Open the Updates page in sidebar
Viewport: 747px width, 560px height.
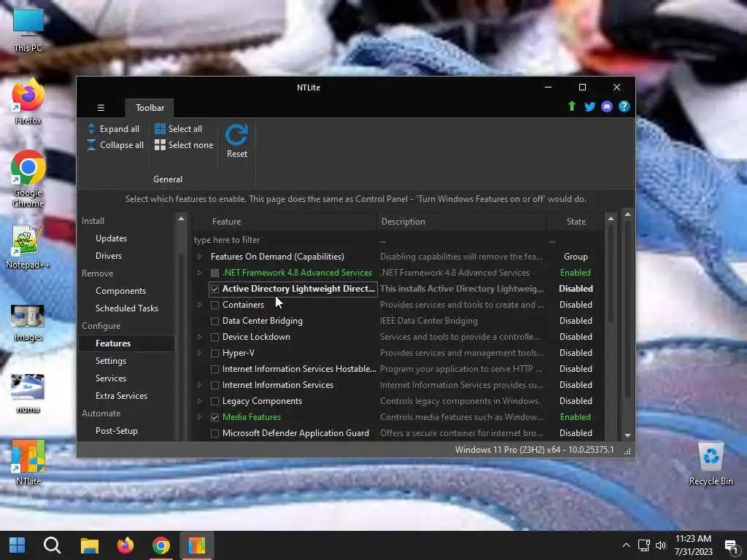[111, 238]
